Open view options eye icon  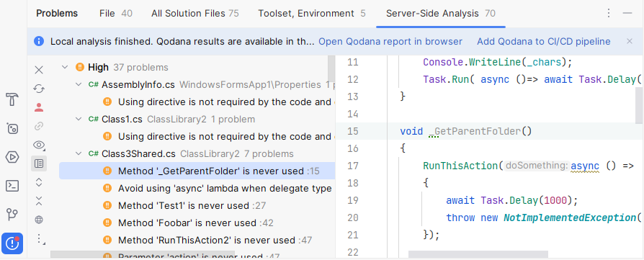point(39,145)
